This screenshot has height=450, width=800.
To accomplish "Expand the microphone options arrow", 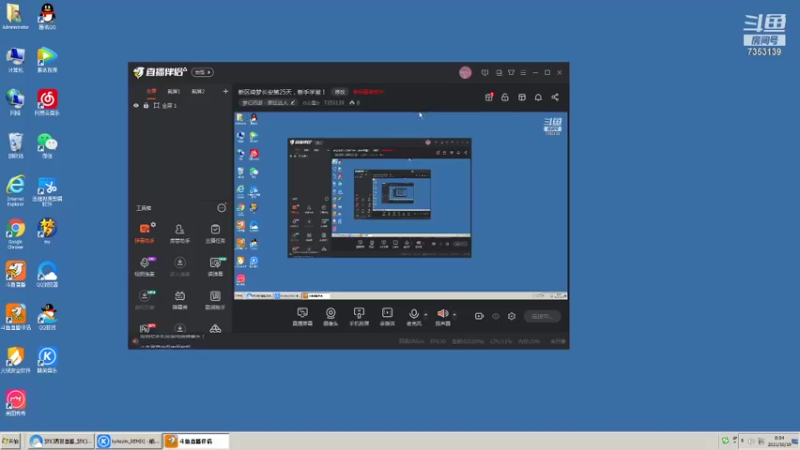I will coord(426,315).
